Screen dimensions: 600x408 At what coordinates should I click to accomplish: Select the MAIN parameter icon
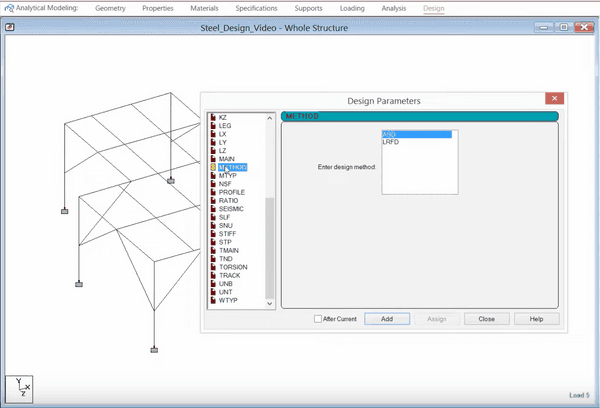point(213,159)
